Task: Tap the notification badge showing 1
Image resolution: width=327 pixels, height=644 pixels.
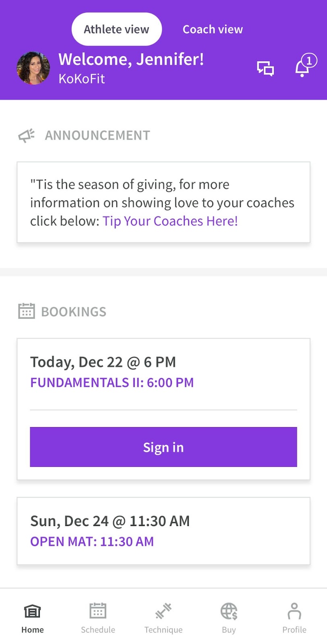Action: point(309,61)
